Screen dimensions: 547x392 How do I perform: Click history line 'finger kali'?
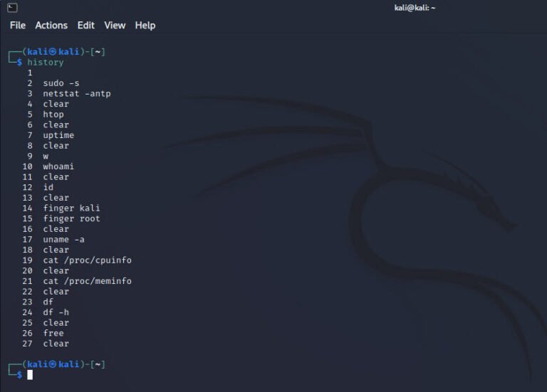pos(71,208)
